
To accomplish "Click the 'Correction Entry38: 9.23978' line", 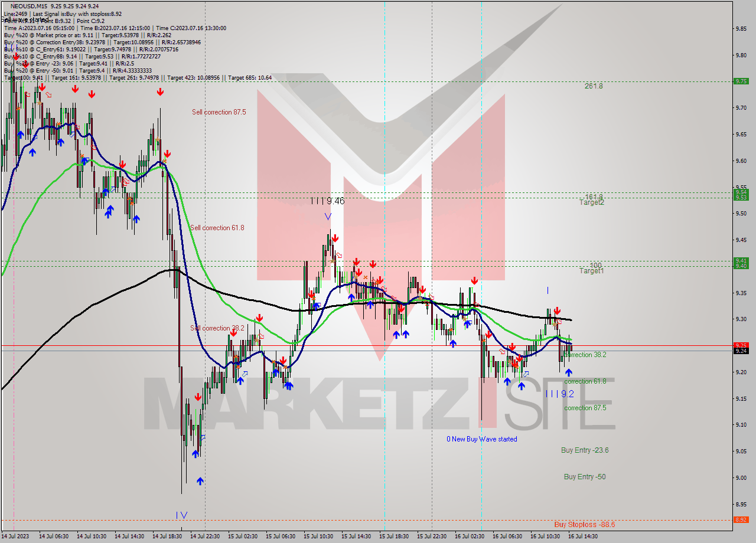I will point(102,42).
